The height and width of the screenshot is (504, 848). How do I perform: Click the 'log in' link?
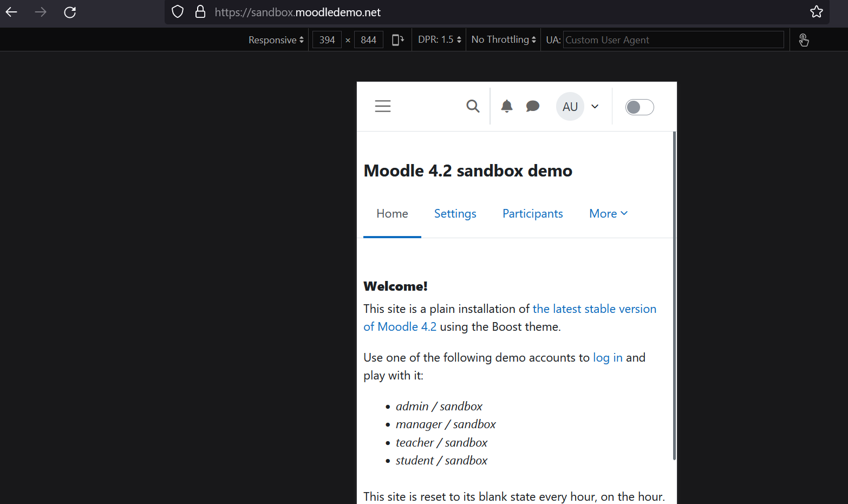pyautogui.click(x=608, y=358)
